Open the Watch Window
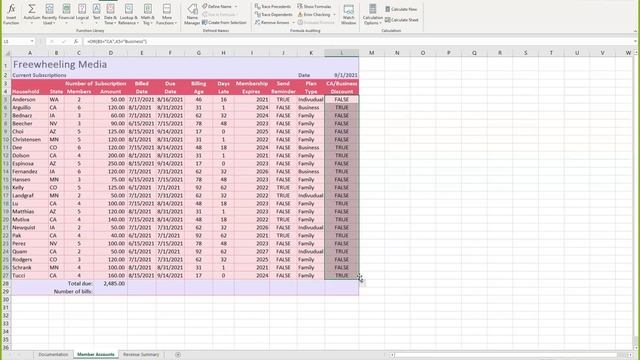This screenshot has width=640, height=360. [349, 14]
